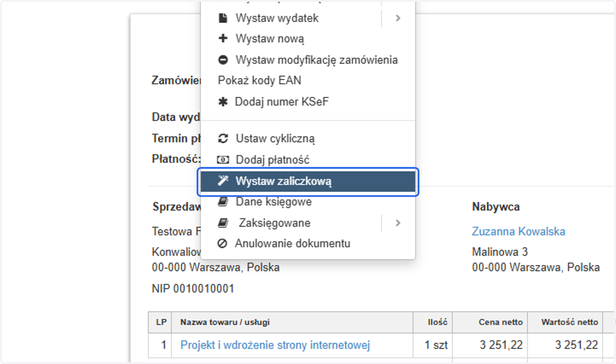Screen dimensions: 616x364
Task: Click the Nabywca heading
Action: (496, 207)
